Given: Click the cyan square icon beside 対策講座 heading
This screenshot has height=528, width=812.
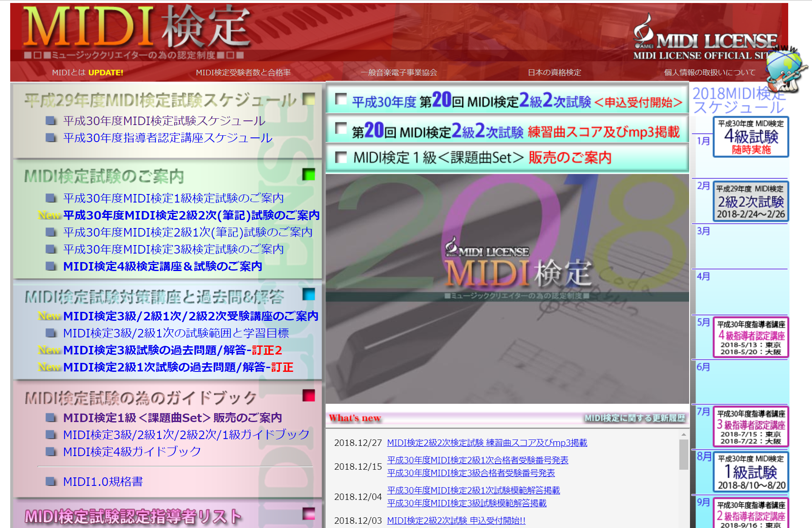Looking at the screenshot, I should click(309, 294).
